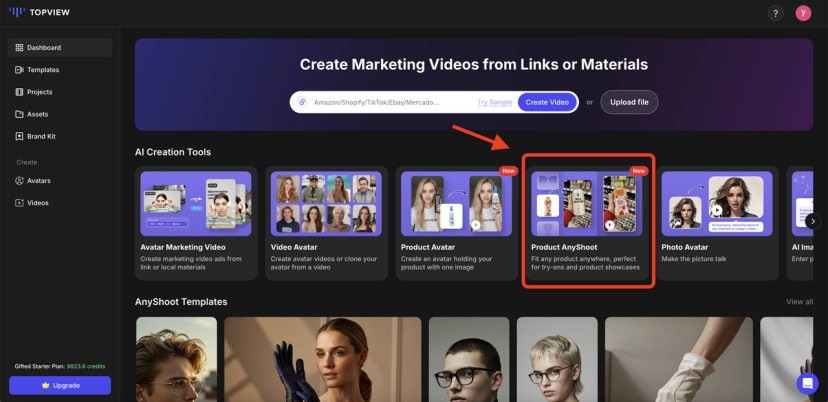Click the link icon in URL field
828x402 pixels.
tap(303, 102)
